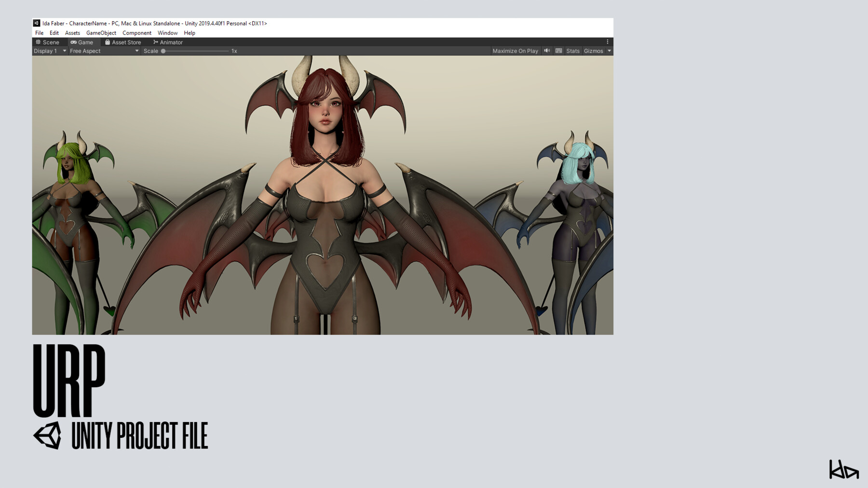Open the Game view options kebab menu

[608, 42]
